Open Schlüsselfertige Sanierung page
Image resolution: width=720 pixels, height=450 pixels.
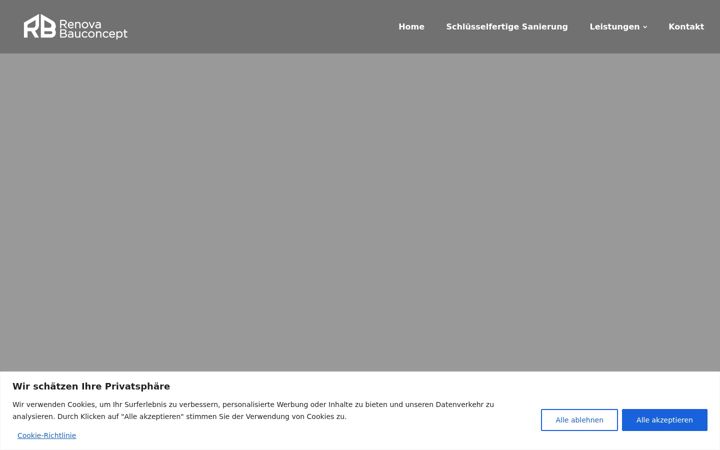pos(507,27)
